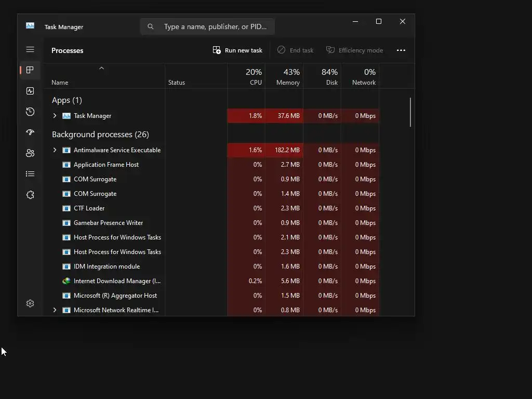Expand Microsoft Network Realtime row
This screenshot has height=399, width=532.
[x=55, y=310]
